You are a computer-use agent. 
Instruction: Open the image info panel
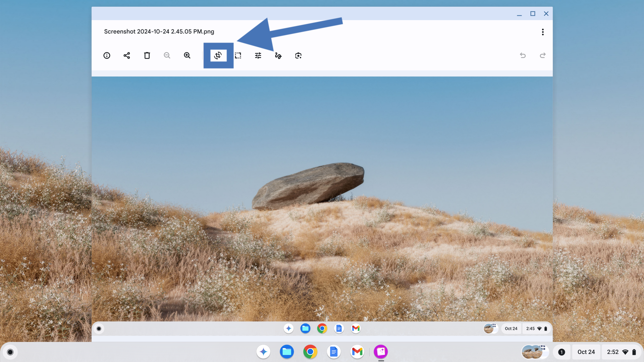pyautogui.click(x=107, y=56)
